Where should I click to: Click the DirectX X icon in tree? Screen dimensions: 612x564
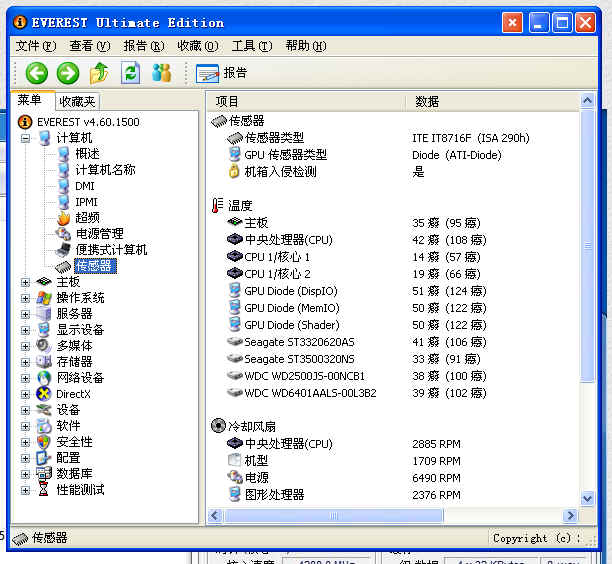pyautogui.click(x=44, y=394)
